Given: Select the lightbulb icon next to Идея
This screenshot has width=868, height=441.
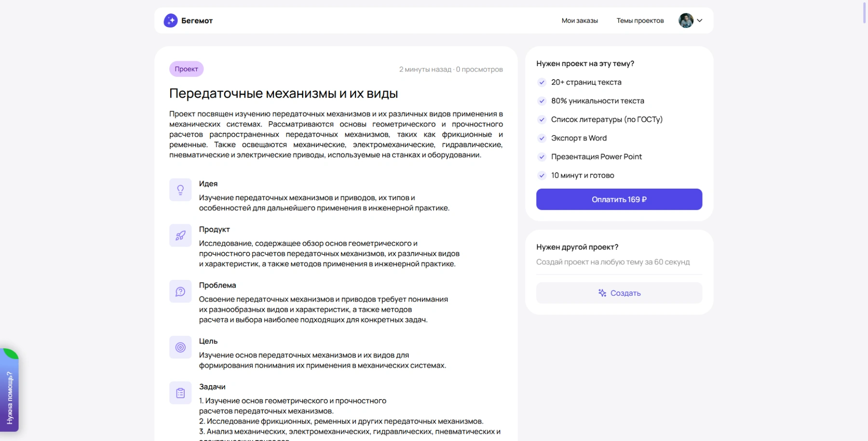Looking at the screenshot, I should click(x=180, y=190).
